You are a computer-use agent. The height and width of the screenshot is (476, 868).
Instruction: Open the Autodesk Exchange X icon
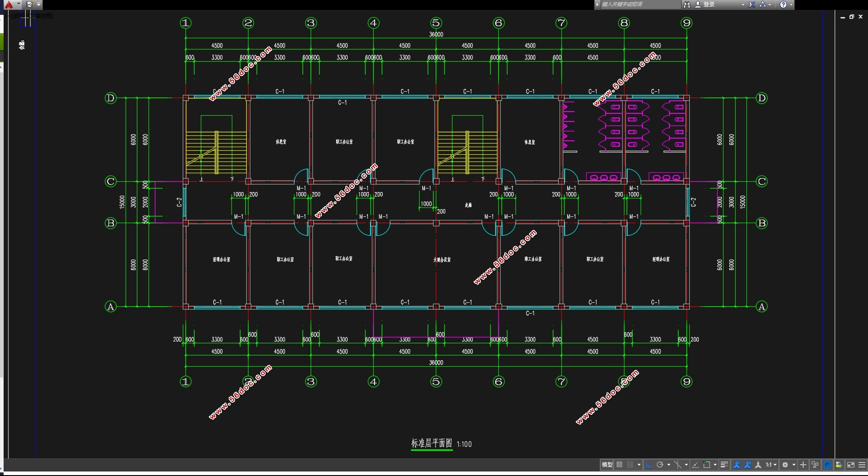pos(752,4)
